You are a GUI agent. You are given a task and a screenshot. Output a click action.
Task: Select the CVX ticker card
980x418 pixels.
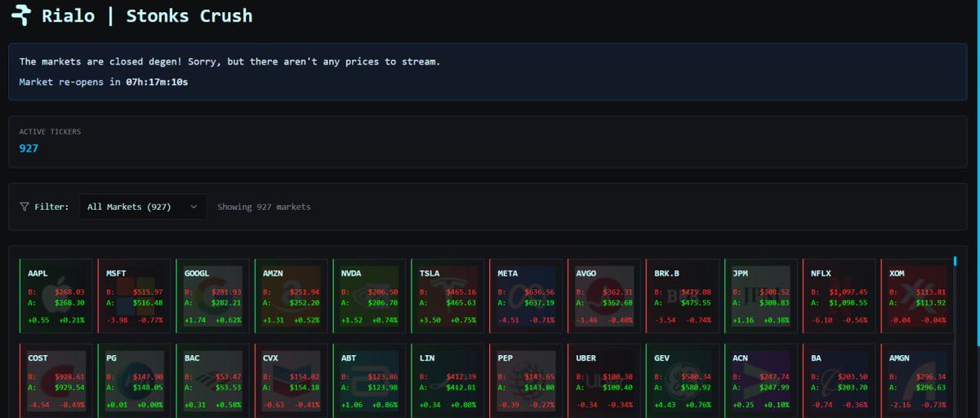point(289,380)
